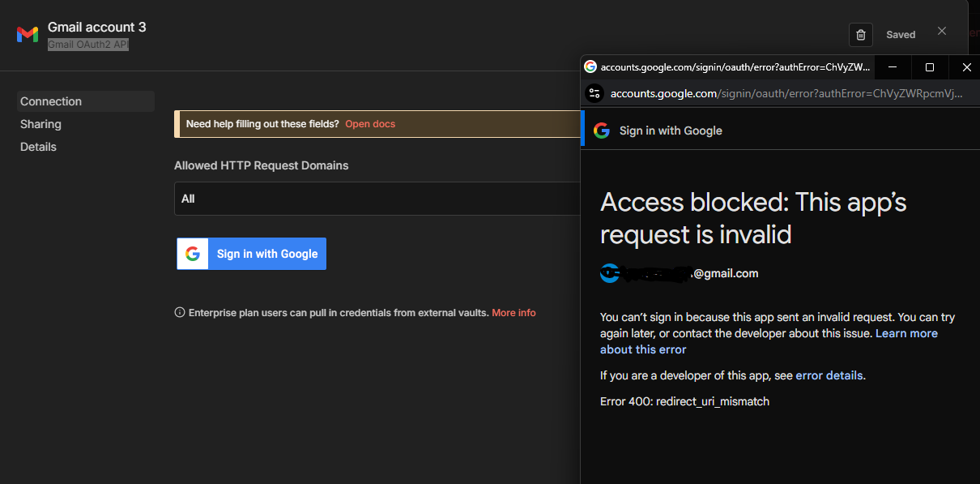This screenshot has height=484, width=980.
Task: Minimize the Google sign-in popup window
Action: [893, 66]
